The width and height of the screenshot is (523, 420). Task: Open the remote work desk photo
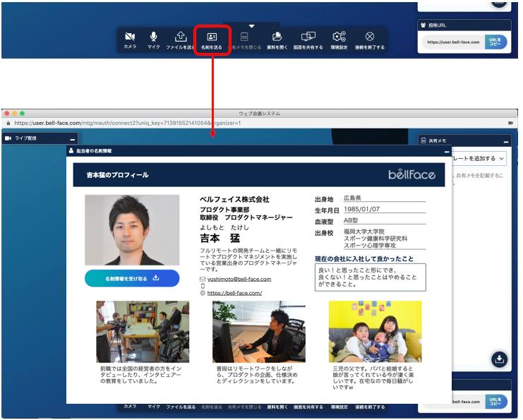tap(259, 332)
